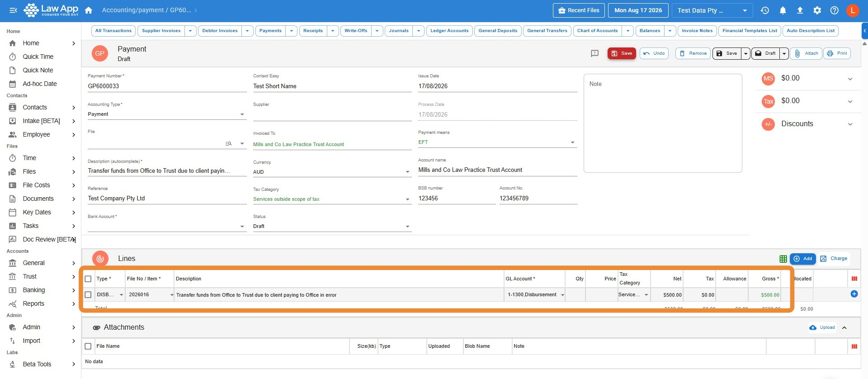Open Debtor Invoices tab
Viewport: 868px width, 379px height.
[220, 31]
